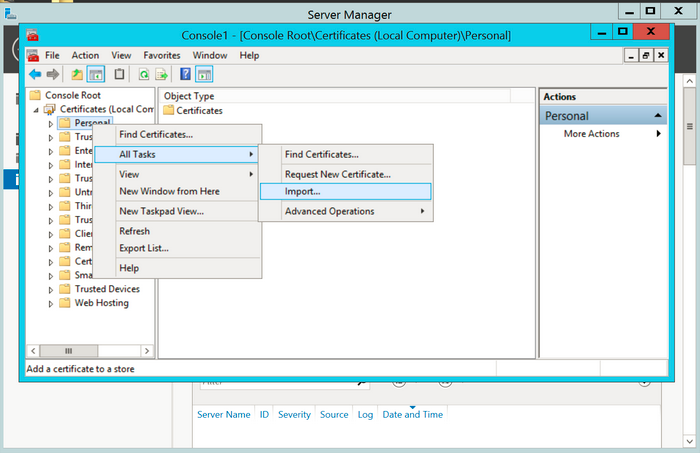Image resolution: width=700 pixels, height=453 pixels.
Task: Select the Certificates folder in Object Type list
Action: [193, 110]
